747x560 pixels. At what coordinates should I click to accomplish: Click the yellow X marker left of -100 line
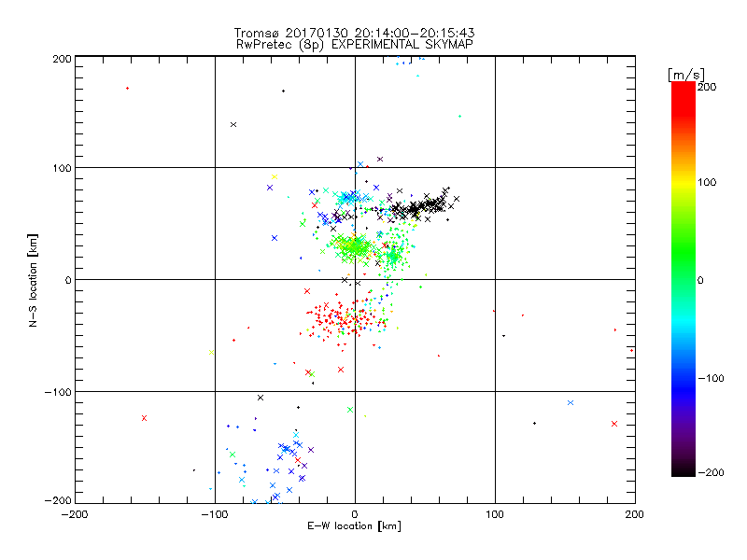coord(212,353)
